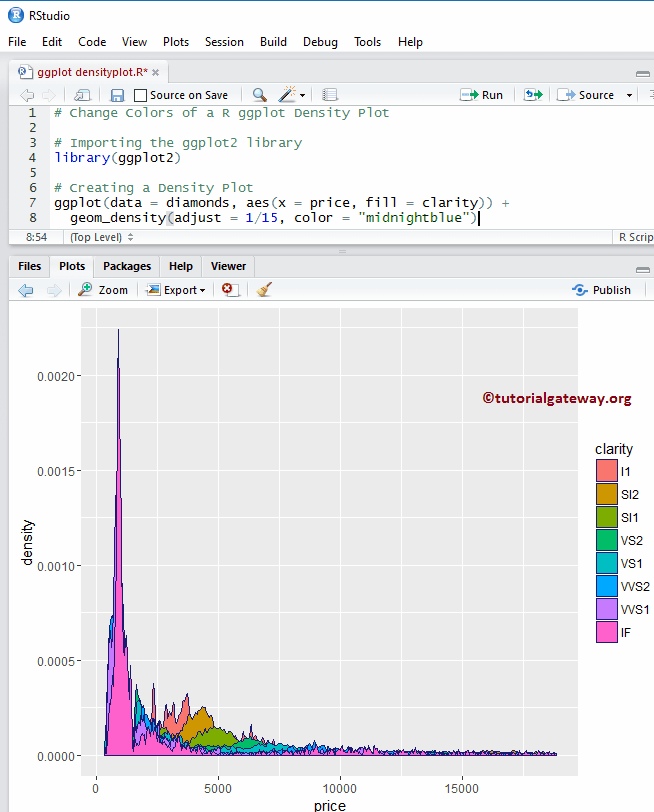
Task: Place cursor on library(ggplot2) line
Action: [x=118, y=157]
